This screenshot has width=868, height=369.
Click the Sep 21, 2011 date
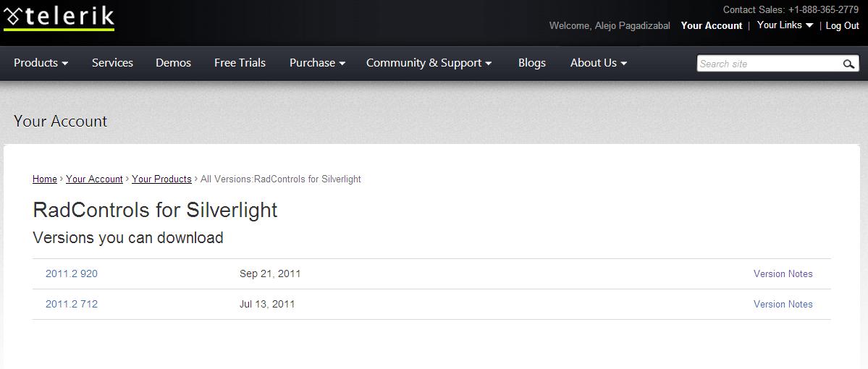(x=270, y=273)
